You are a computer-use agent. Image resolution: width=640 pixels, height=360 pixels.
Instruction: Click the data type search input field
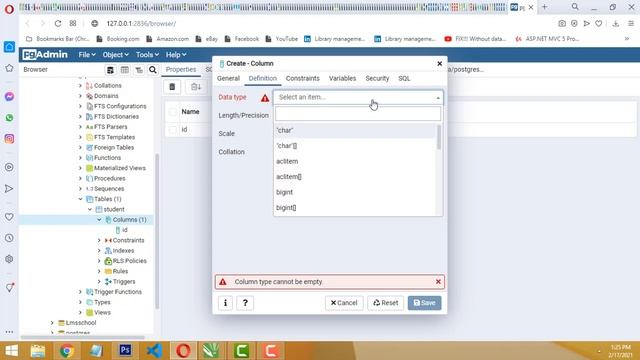pyautogui.click(x=358, y=114)
